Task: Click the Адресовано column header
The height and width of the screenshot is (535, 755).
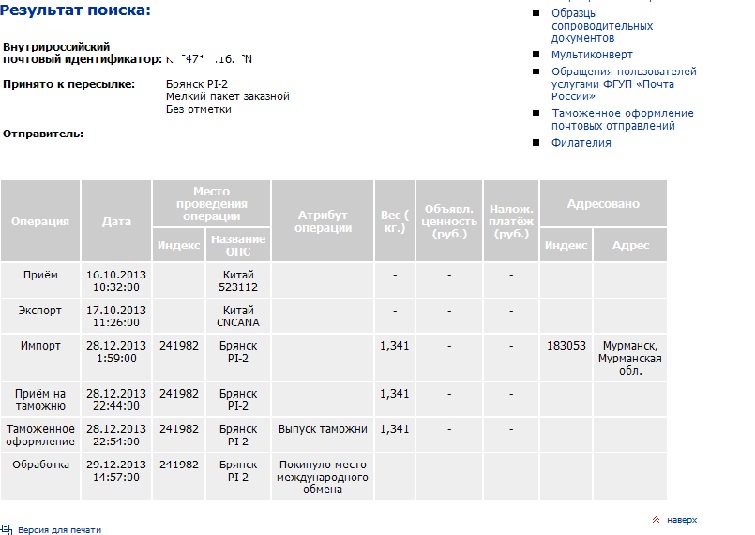Action: coord(602,204)
